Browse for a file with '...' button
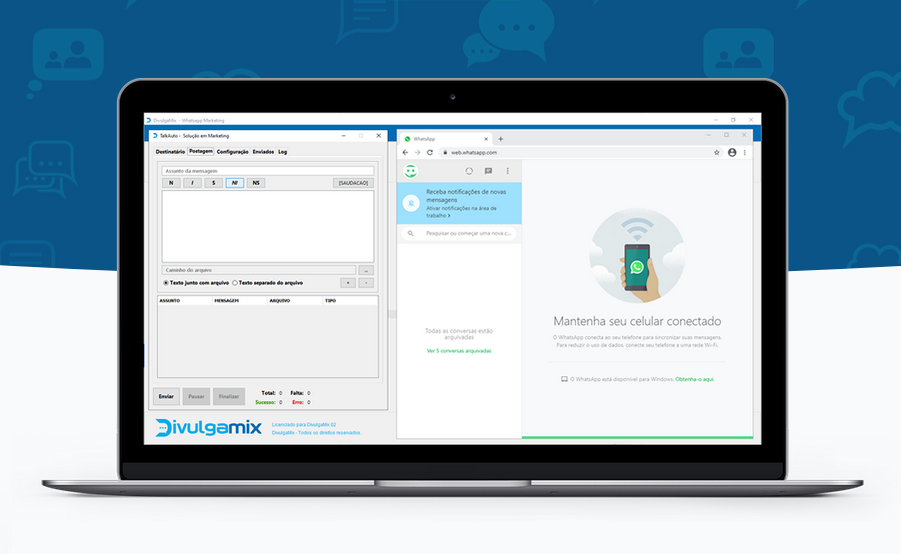901x554 pixels. (366, 270)
